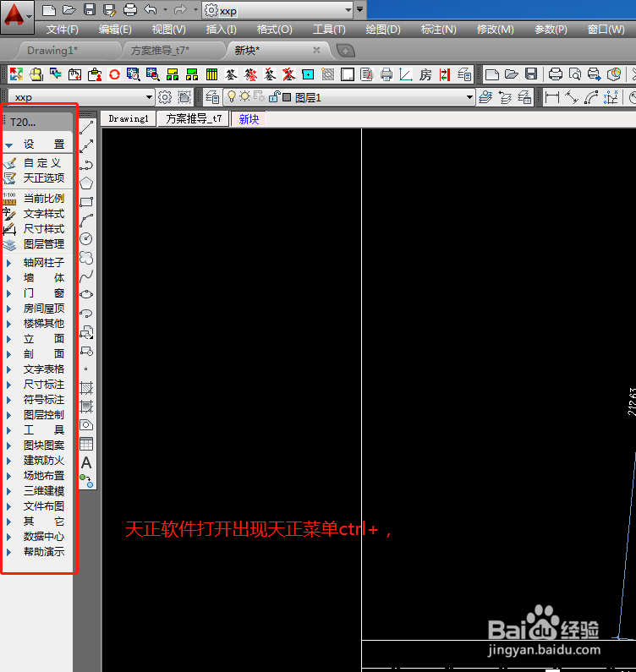
Task: Click the T20 panel title bar
Action: click(x=38, y=122)
